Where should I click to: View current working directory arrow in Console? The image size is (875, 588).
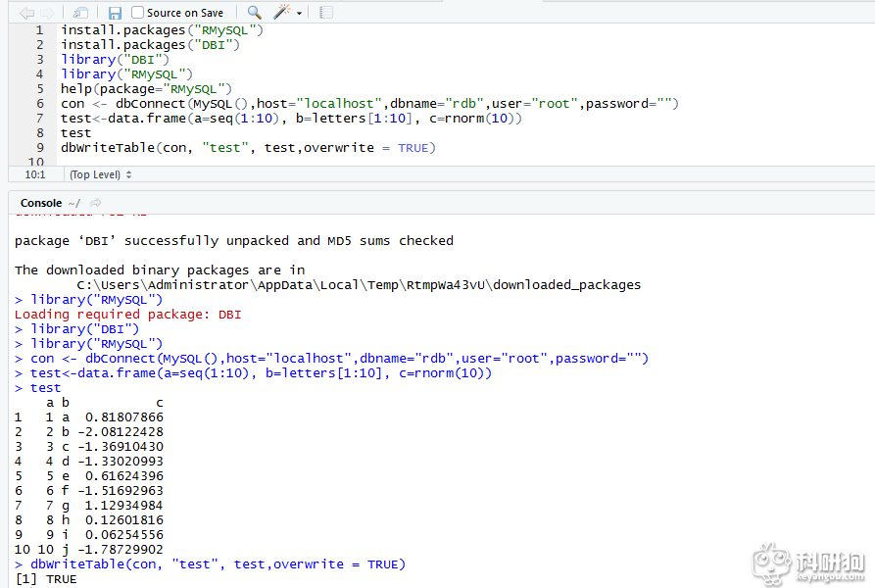[x=95, y=203]
